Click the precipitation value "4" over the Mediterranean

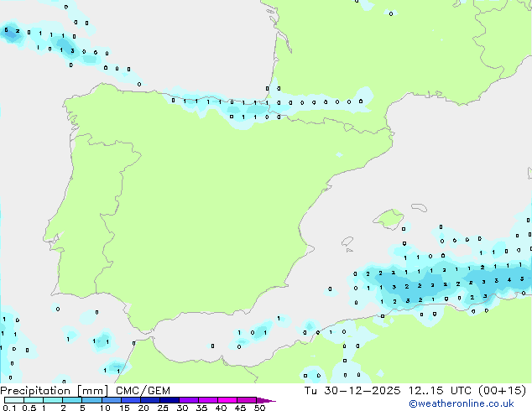click(509, 280)
